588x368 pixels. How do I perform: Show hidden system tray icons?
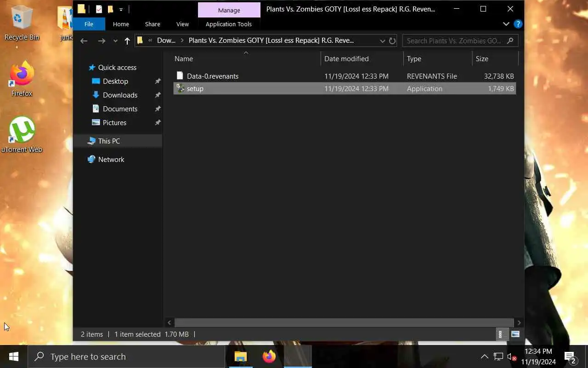[484, 356]
